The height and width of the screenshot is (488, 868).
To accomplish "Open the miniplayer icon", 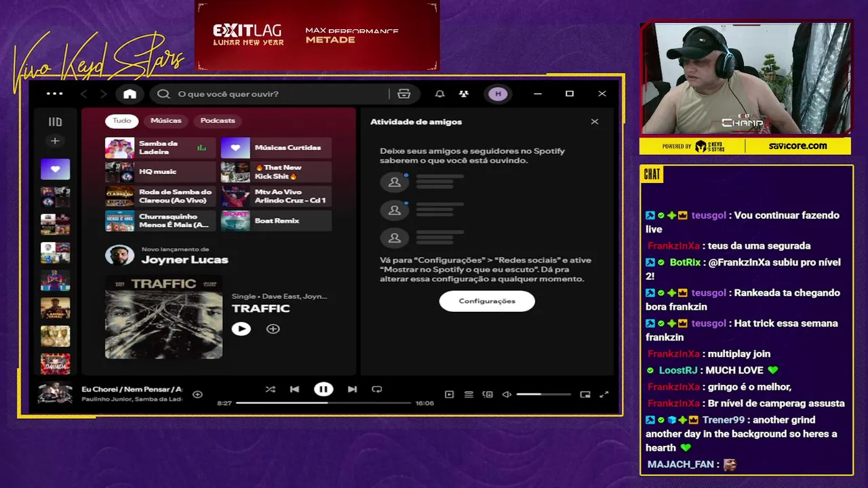I will tap(585, 394).
